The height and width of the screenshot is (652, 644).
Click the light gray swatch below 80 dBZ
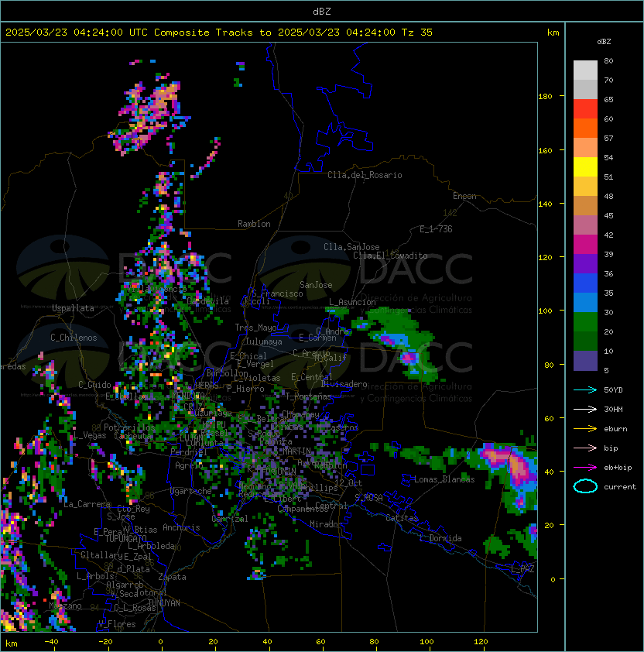click(585, 70)
